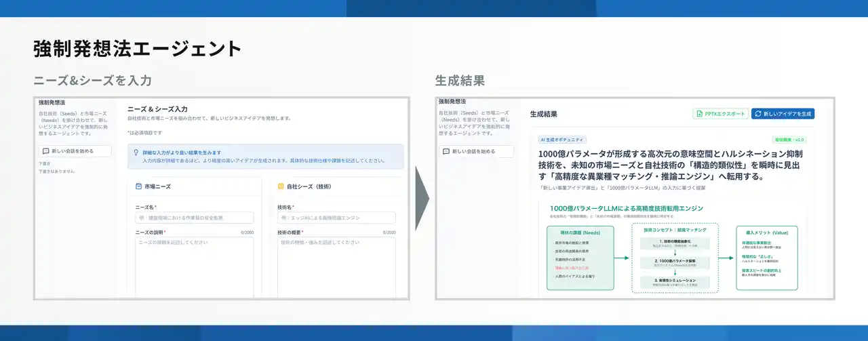Click the yellow 自社シーズ（技術） header icon
Image resolution: width=868 pixels, height=341 pixels.
(281, 186)
